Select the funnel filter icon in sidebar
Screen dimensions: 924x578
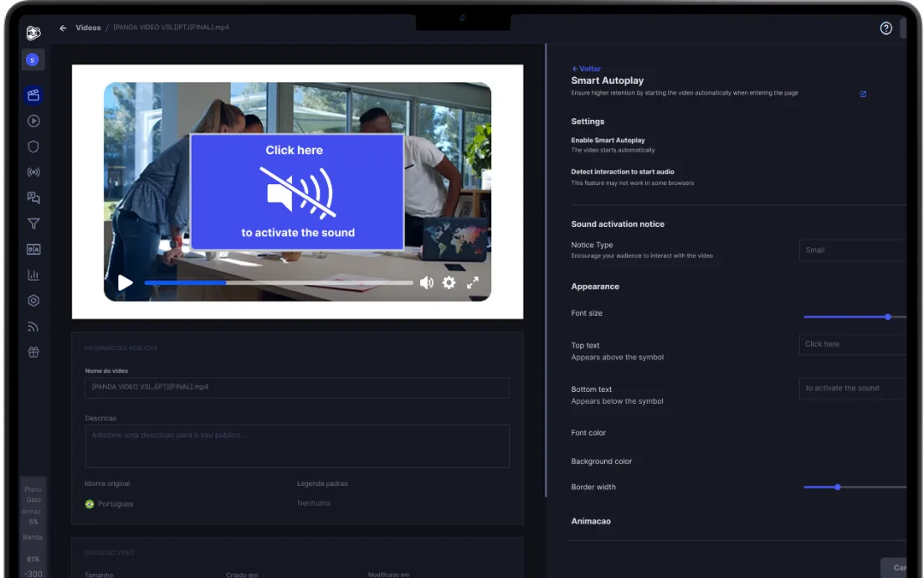[x=33, y=224]
